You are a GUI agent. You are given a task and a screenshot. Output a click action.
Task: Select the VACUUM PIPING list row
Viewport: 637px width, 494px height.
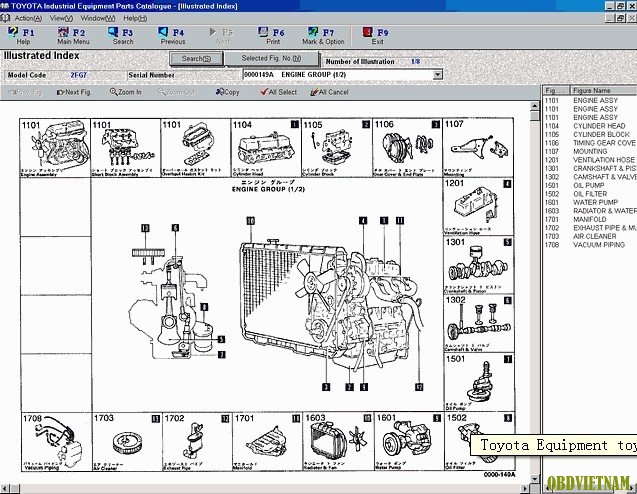tap(590, 245)
